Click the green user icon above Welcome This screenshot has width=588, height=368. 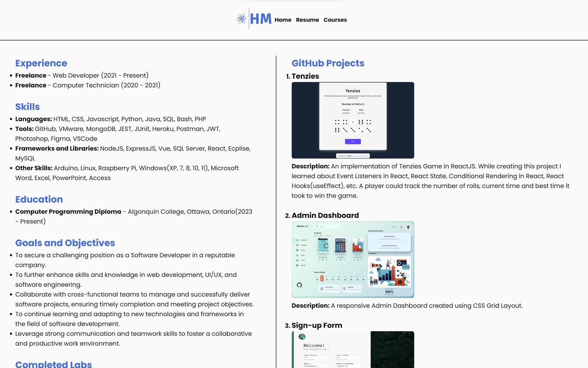coord(302,337)
